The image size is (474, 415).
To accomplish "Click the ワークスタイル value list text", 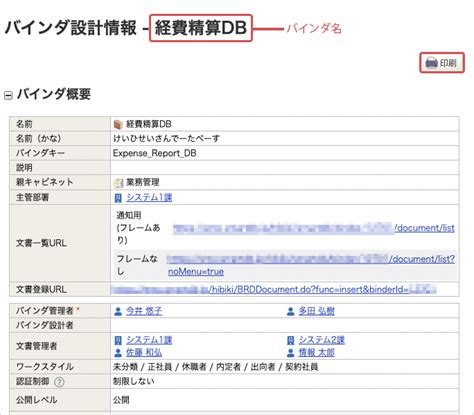I will [x=215, y=367].
